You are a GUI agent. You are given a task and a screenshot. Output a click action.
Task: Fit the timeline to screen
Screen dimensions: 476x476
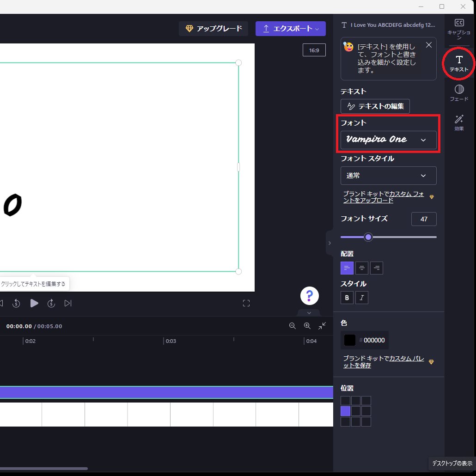point(322,326)
